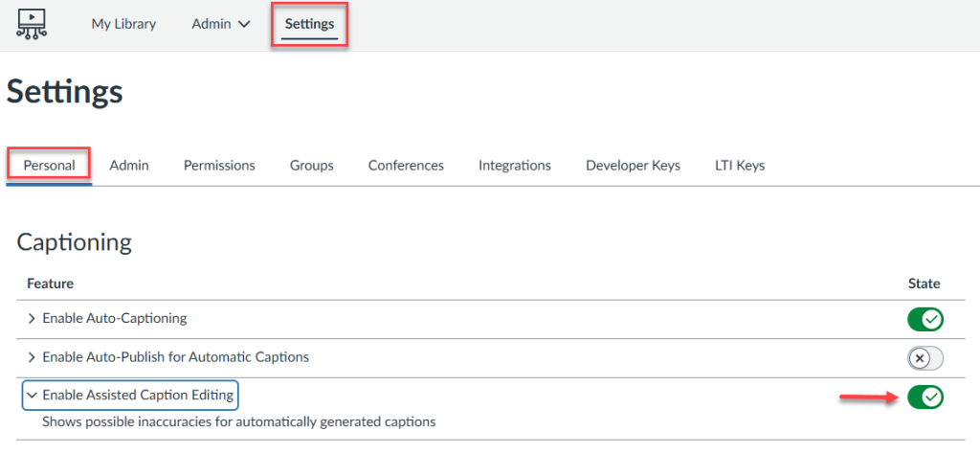Expand Enable Auto-Publish for Automatic Captions chevron

(x=32, y=357)
